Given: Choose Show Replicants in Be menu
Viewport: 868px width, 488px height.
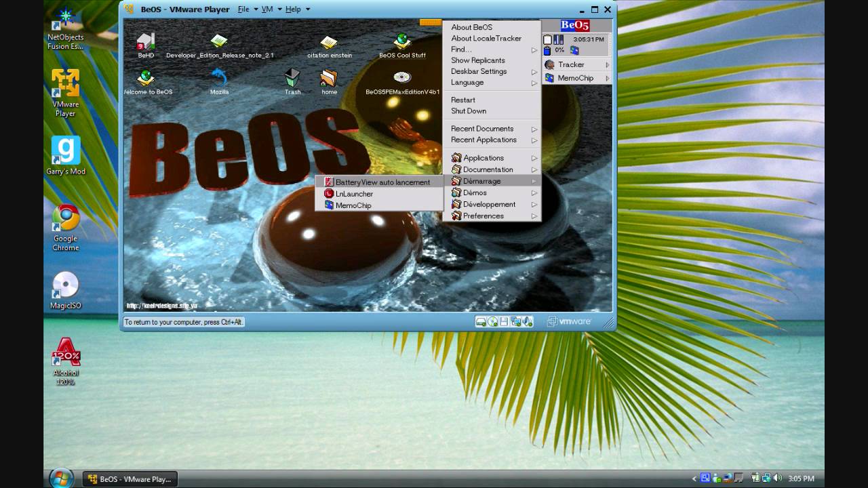Looking at the screenshot, I should click(x=492, y=60).
